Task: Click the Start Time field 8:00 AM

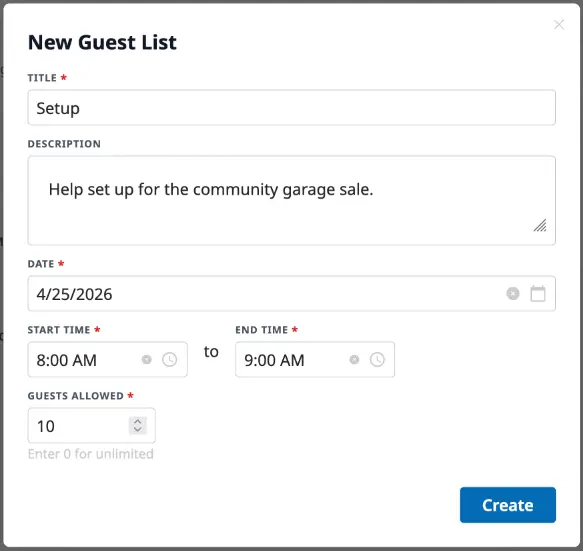Action: (x=107, y=360)
